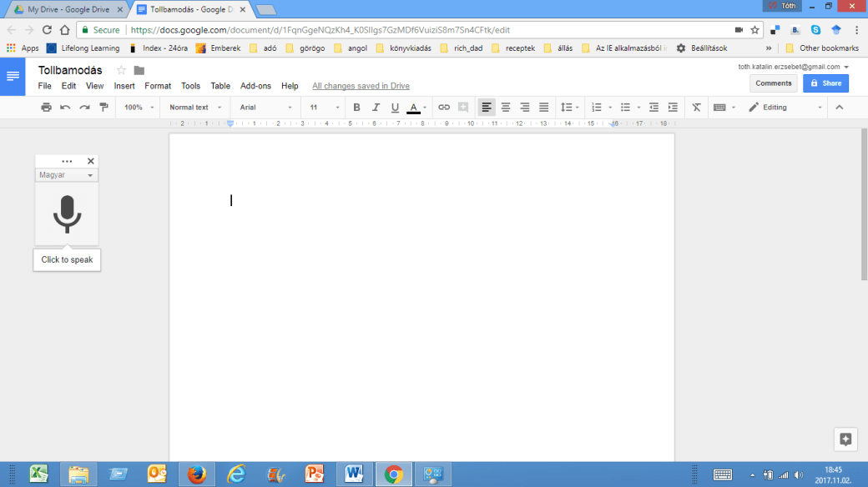This screenshot has width=868, height=487.
Task: Click the blue Share button
Action: 825,83
